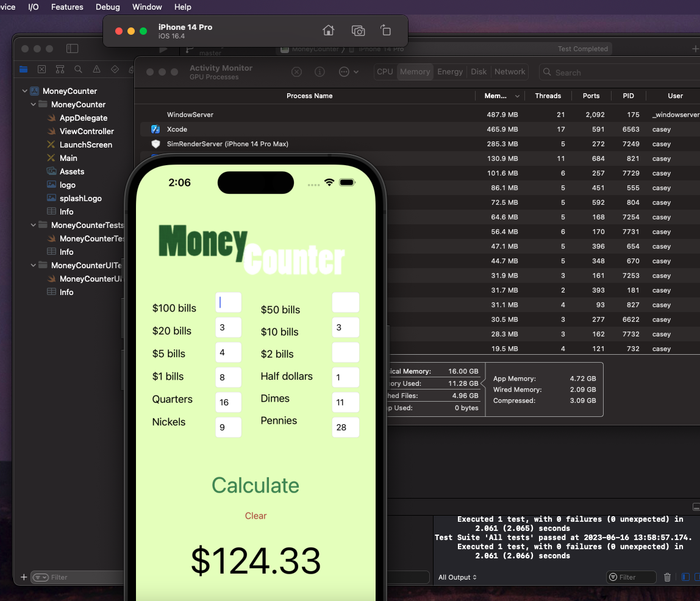This screenshot has width=700, height=601.
Task: Open All Output console dropdown
Action: 457,577
